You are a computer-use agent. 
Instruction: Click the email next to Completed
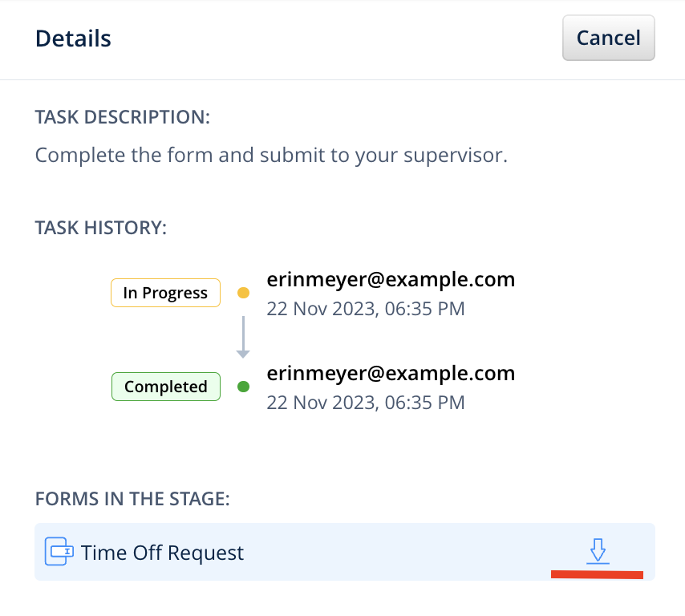click(x=391, y=373)
